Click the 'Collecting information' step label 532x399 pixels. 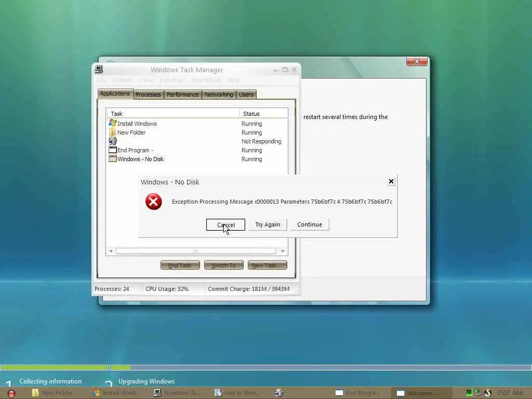pos(50,381)
